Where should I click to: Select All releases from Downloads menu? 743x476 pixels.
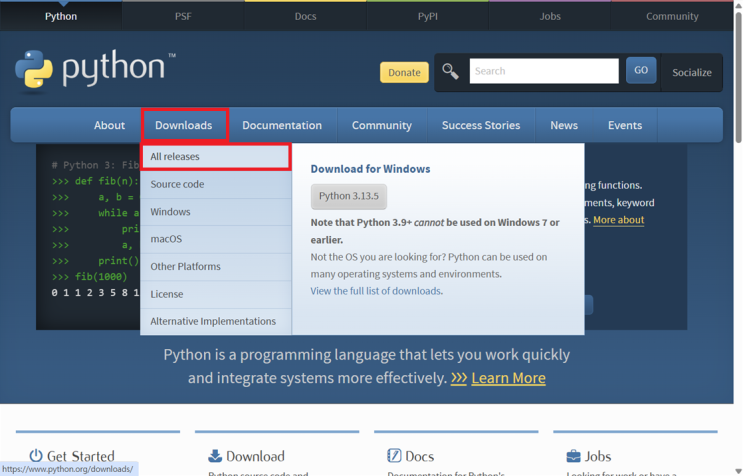[216, 157]
